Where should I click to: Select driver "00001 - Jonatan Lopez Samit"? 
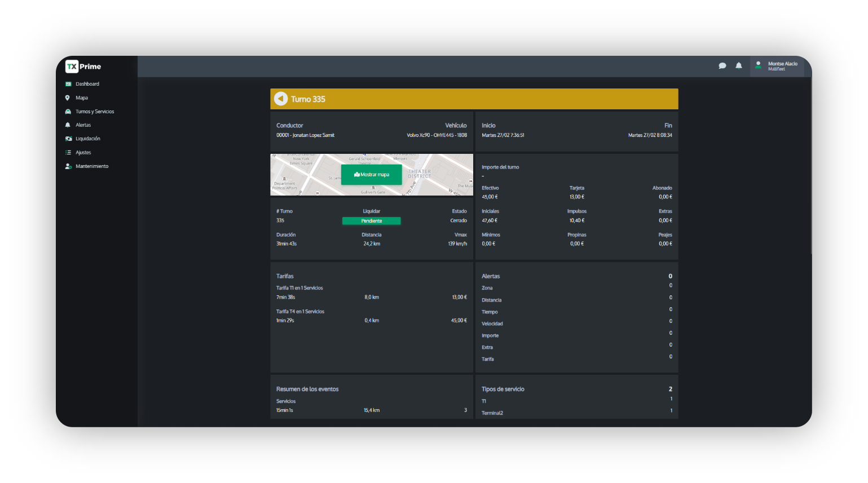point(305,135)
